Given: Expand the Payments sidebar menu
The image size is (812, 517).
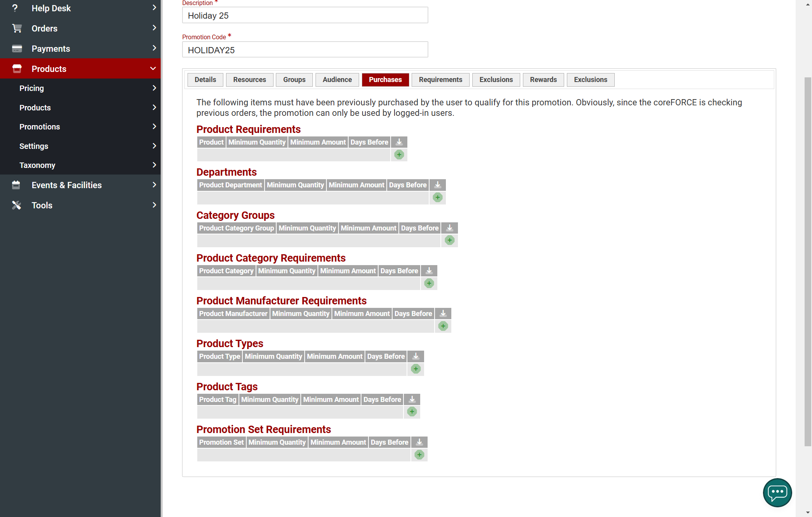Looking at the screenshot, I should [x=80, y=49].
